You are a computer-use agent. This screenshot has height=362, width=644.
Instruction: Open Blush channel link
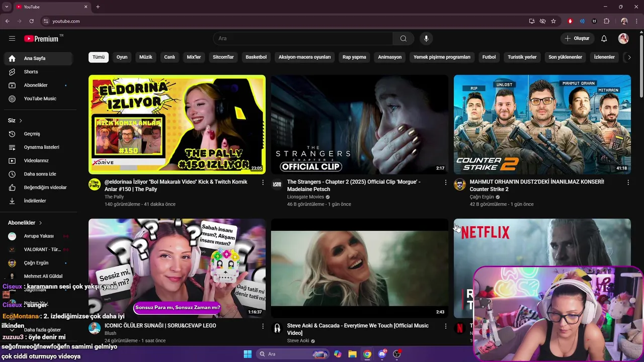(110, 333)
